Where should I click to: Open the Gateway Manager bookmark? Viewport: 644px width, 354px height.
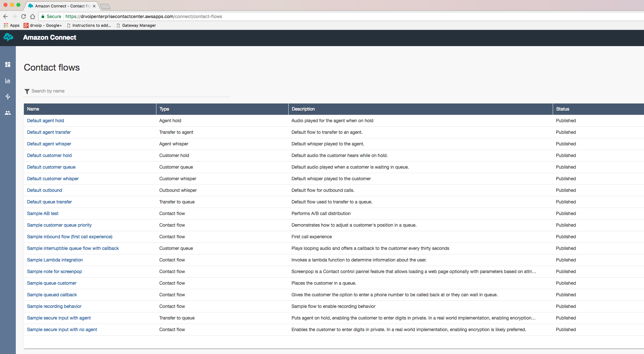(x=136, y=25)
